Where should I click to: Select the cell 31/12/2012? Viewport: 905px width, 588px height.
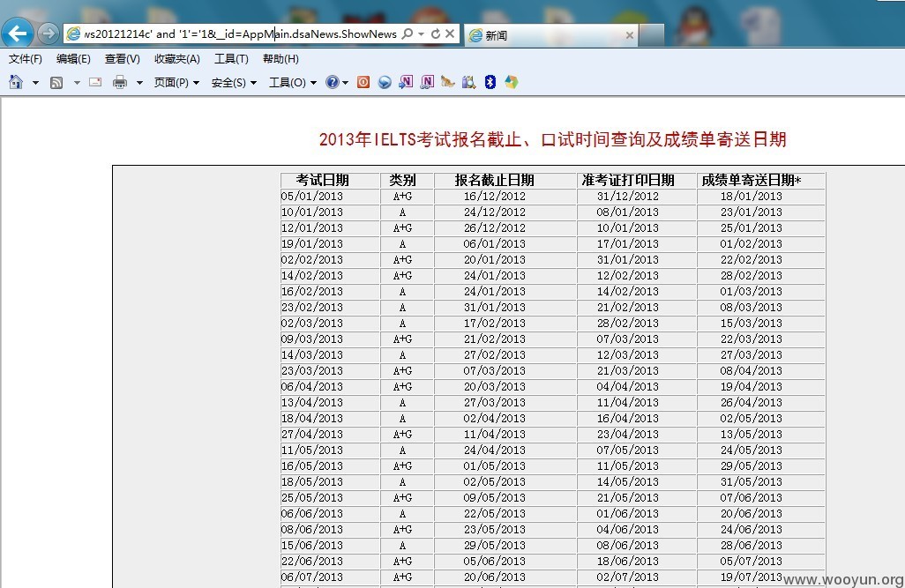628,197
